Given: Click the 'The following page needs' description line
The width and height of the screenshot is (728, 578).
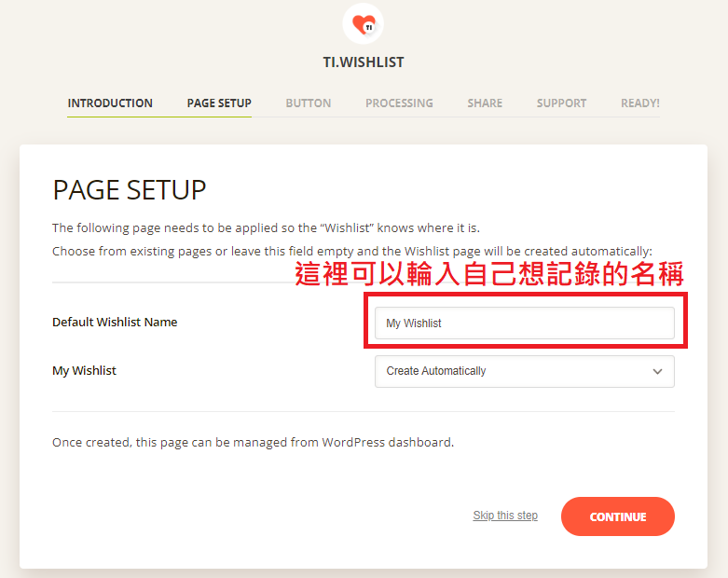Looking at the screenshot, I should coord(266,228).
